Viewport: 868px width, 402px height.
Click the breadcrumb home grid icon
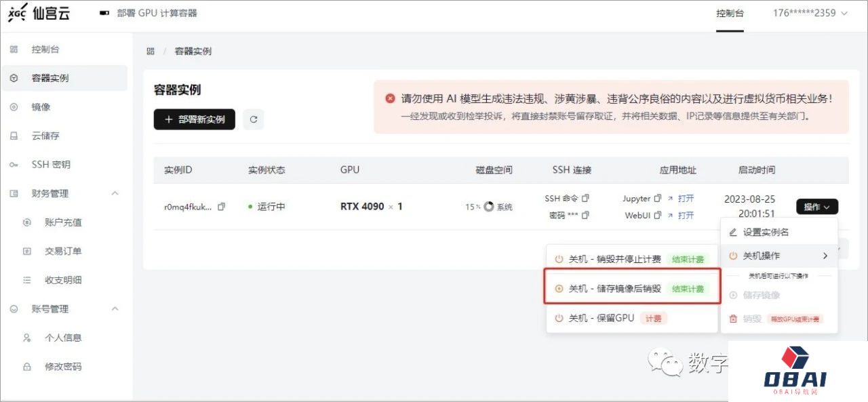pos(151,52)
